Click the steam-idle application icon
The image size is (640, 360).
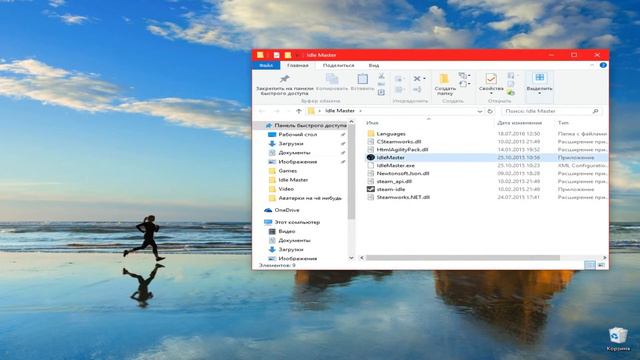370,189
